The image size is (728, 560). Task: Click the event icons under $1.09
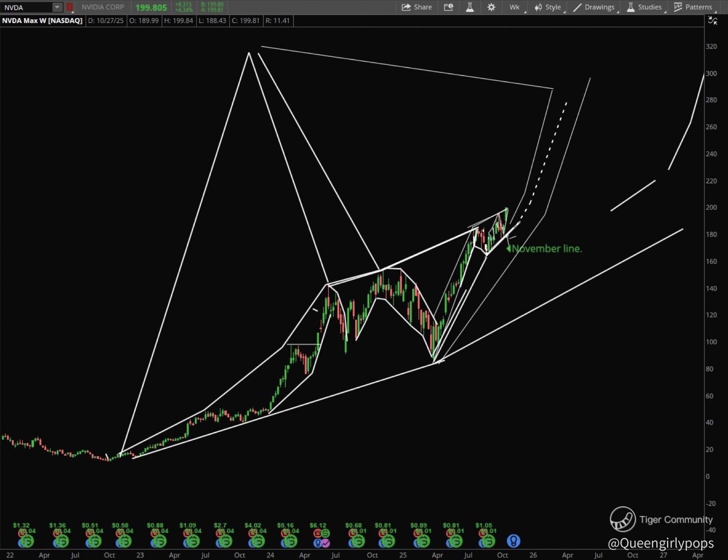click(x=190, y=538)
